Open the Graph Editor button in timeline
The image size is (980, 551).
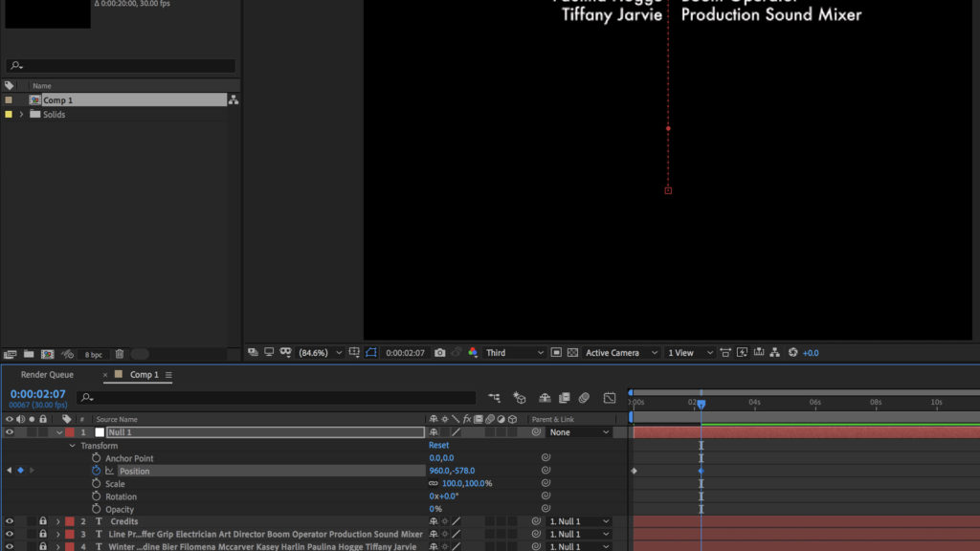pos(610,398)
